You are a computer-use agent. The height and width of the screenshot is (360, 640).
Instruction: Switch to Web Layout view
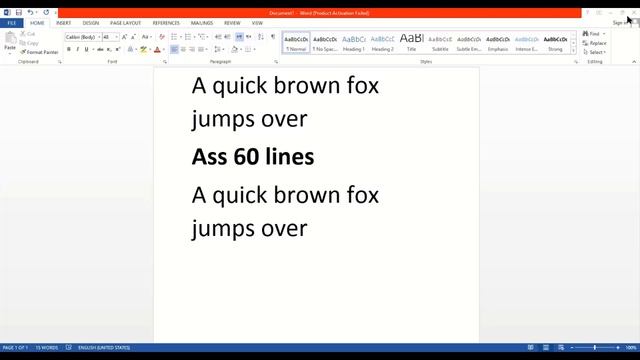click(561, 347)
